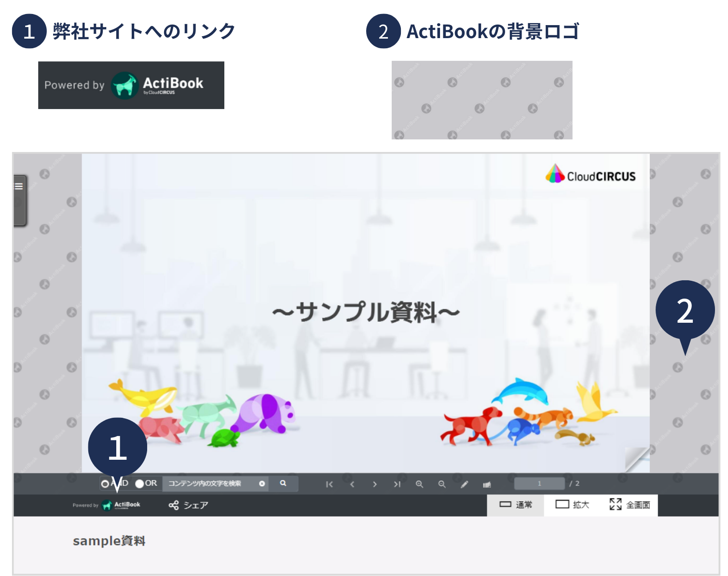The height and width of the screenshot is (576, 728).
Task: Clear the search field with the X
Action: point(261,483)
